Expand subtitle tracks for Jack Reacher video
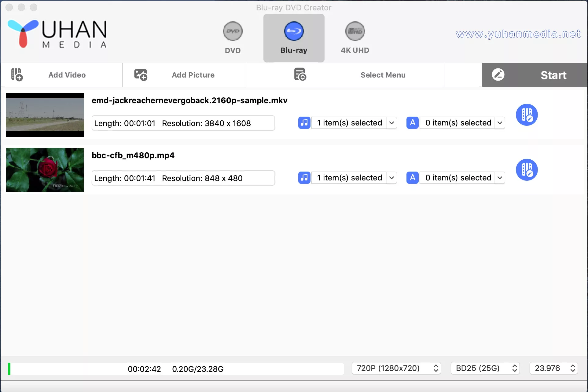 click(500, 122)
